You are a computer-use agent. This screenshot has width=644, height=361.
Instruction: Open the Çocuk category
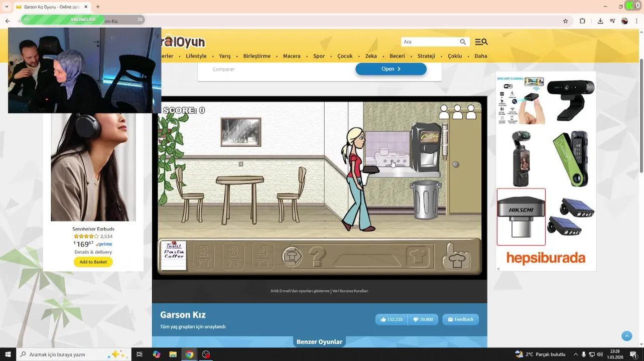pos(345,56)
